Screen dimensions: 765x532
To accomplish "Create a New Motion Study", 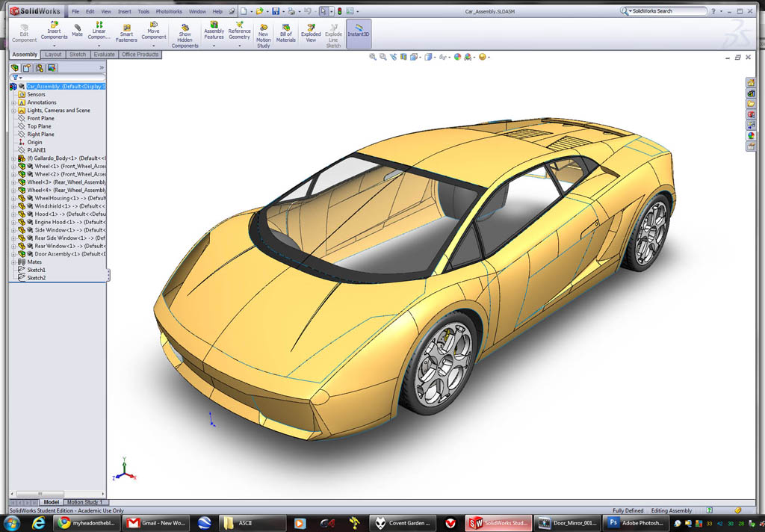I will pyautogui.click(x=264, y=36).
